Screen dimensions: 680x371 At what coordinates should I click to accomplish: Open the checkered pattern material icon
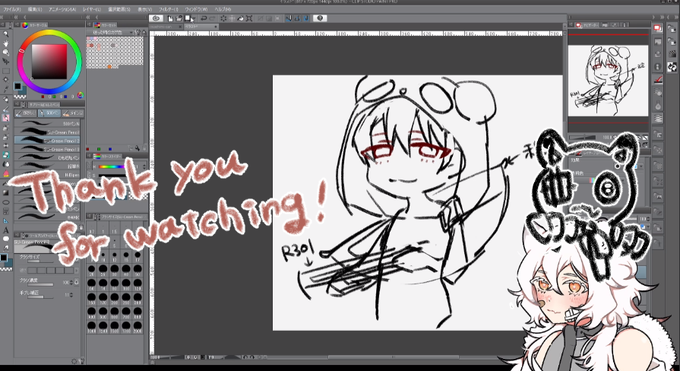672,66
